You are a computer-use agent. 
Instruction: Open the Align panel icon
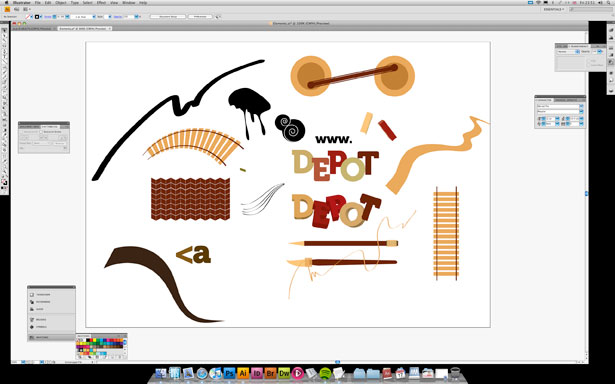coord(32,309)
